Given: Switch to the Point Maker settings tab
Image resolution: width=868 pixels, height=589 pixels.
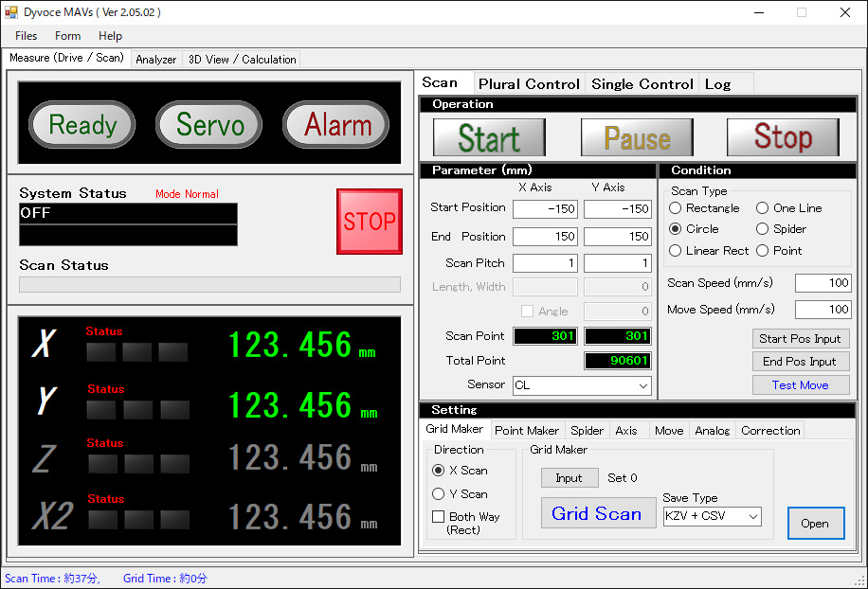Looking at the screenshot, I should [x=527, y=430].
